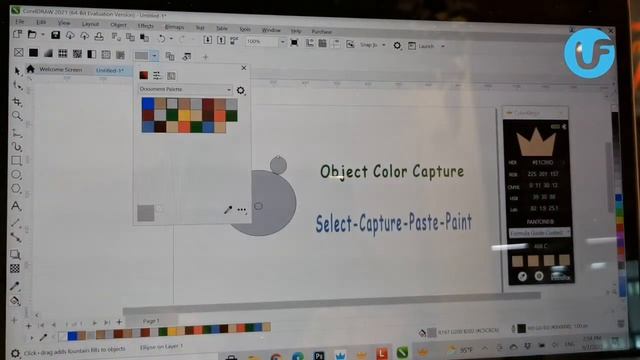Select the Polygon tool
Image resolution: width=640 pixels, height=360 pixels.
click(x=16, y=189)
